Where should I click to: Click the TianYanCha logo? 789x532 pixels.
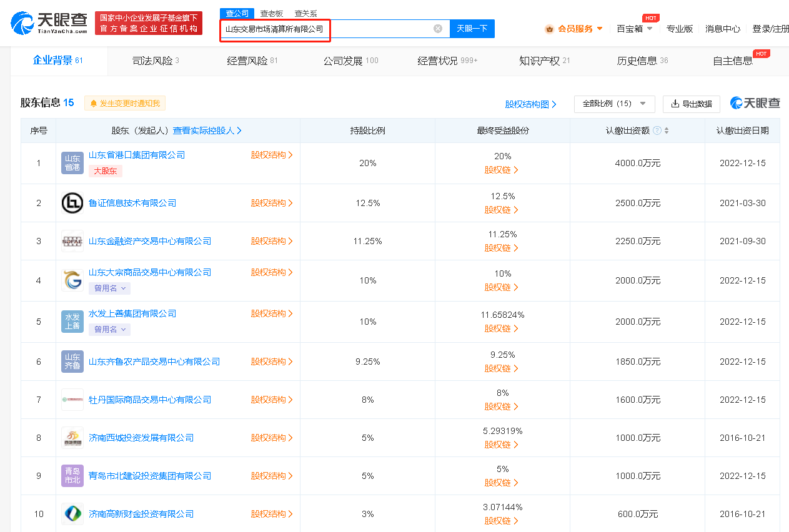[x=49, y=23]
